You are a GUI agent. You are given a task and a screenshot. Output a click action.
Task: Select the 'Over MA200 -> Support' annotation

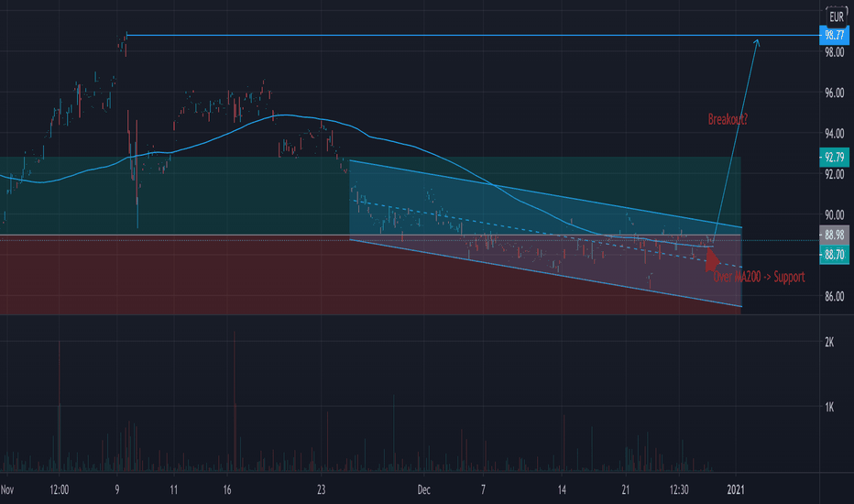pyautogui.click(x=759, y=277)
